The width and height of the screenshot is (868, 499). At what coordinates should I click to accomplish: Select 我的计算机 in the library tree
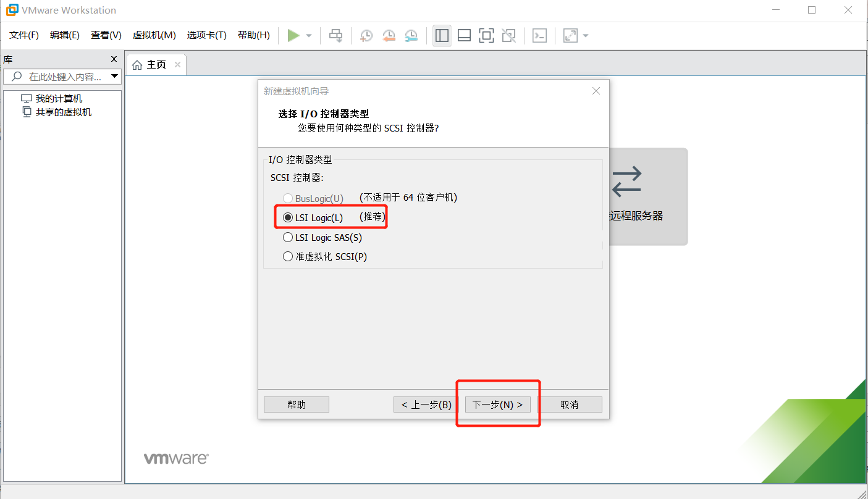[x=59, y=99]
